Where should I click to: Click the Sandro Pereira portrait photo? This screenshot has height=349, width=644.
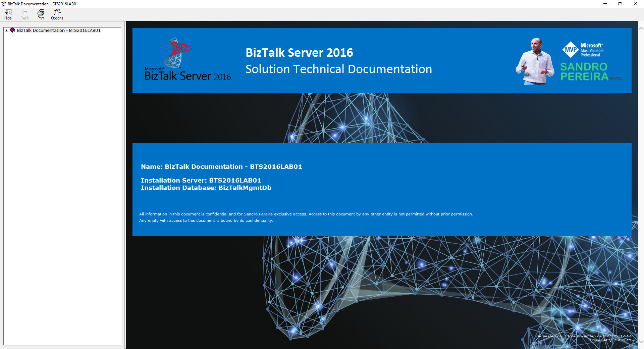click(x=535, y=61)
